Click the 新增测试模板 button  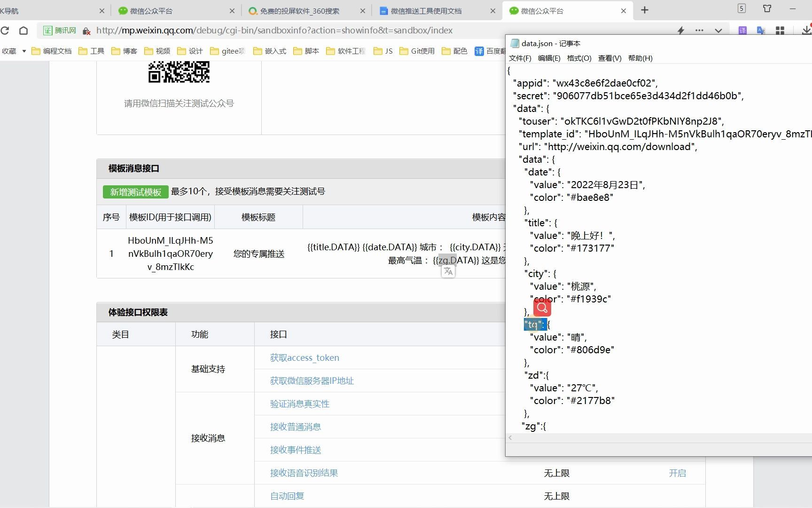pyautogui.click(x=136, y=192)
